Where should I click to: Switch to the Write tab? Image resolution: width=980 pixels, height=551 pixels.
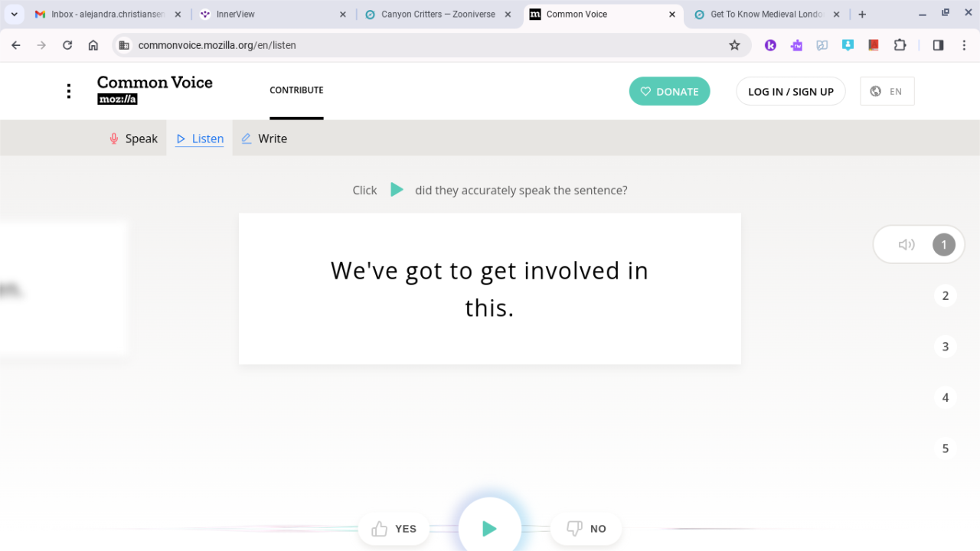(x=264, y=139)
